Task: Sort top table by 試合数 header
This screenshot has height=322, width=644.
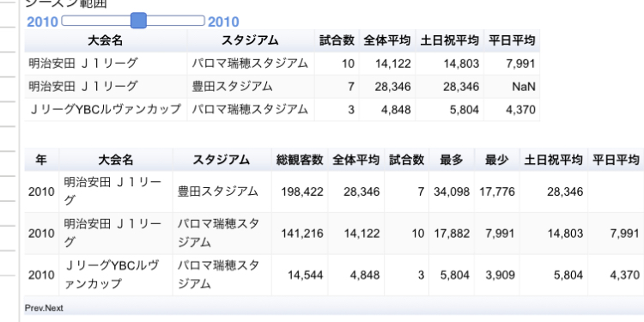Action: click(x=337, y=40)
